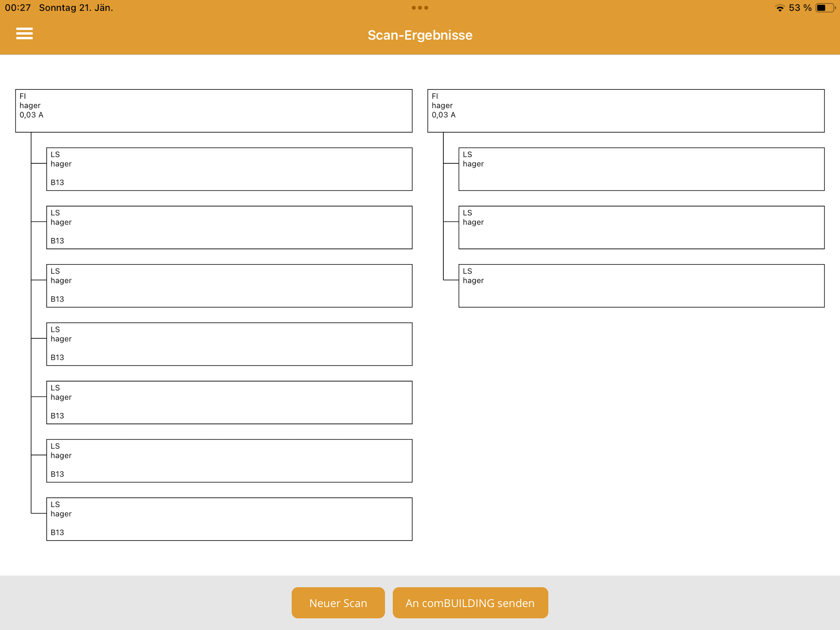Click An comBUILDING senden button

coord(470,603)
